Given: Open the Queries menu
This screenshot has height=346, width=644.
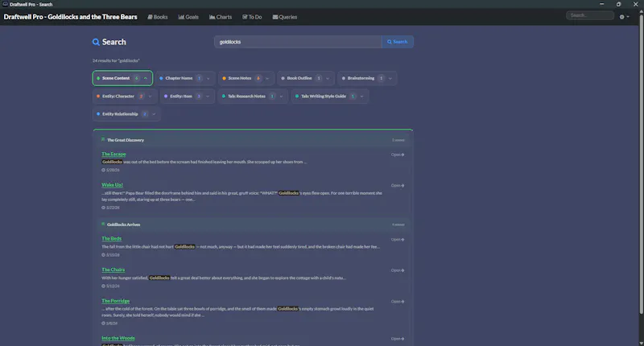Looking at the screenshot, I should (285, 17).
